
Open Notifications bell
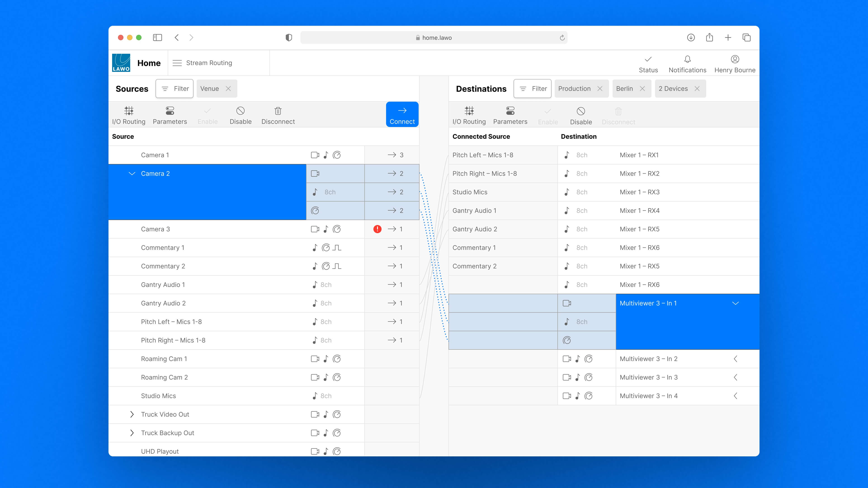pyautogui.click(x=687, y=64)
